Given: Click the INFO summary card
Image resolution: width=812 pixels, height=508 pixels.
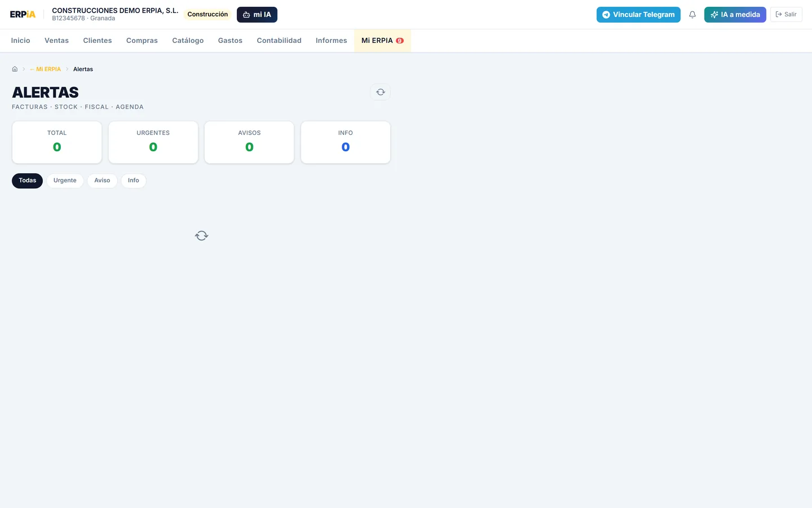Looking at the screenshot, I should [346, 142].
